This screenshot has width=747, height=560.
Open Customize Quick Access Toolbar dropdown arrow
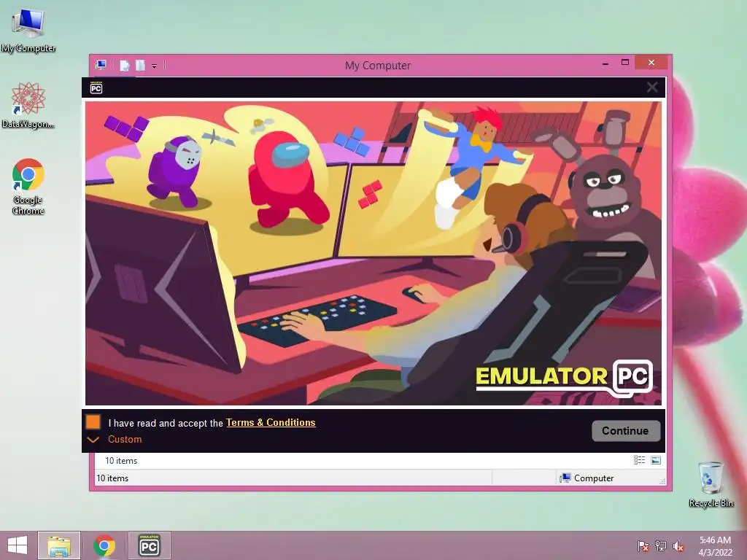coord(155,66)
